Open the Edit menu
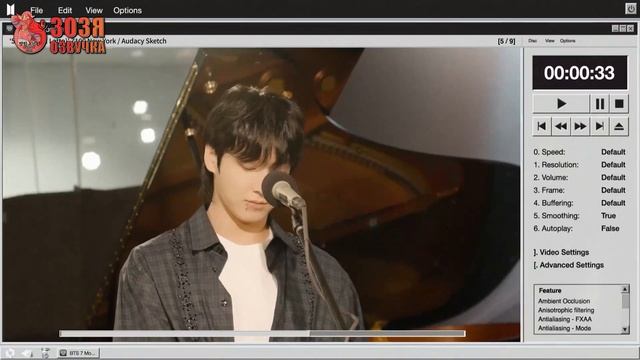This screenshot has width=640, height=360. pos(64,10)
